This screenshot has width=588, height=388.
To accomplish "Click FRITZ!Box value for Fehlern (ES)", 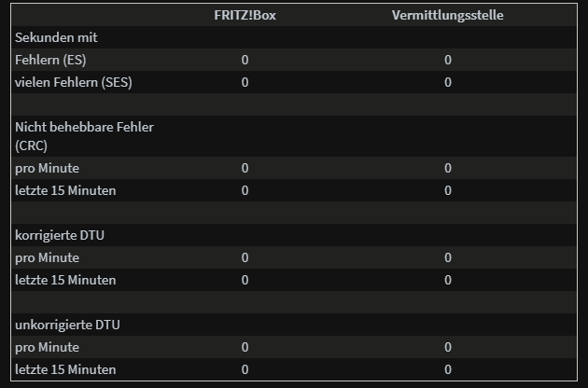I will [x=245, y=60].
